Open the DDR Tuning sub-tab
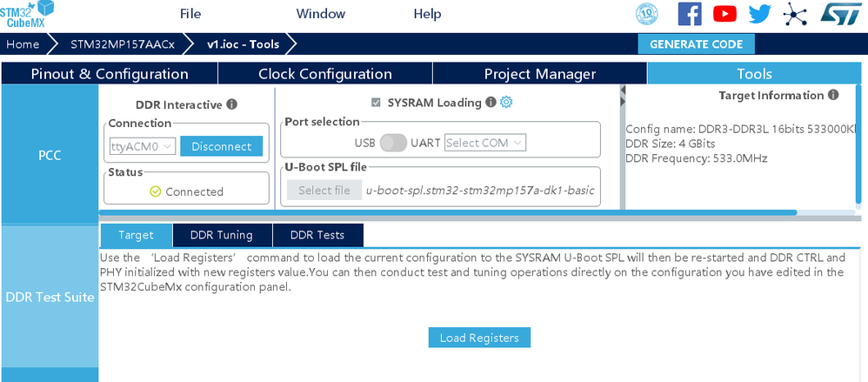Screen dimensions: 868x382 click(222, 235)
